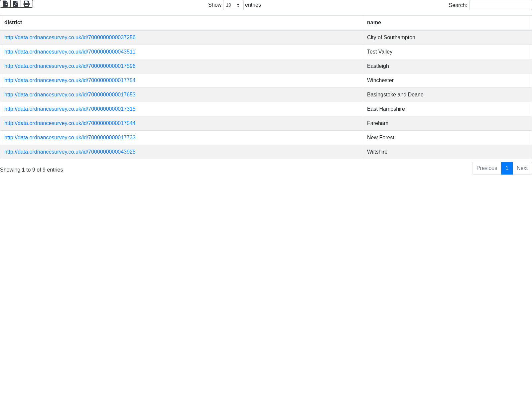Select the Wiltshire name cell
This screenshot has width=532, height=399.
coord(377,152)
